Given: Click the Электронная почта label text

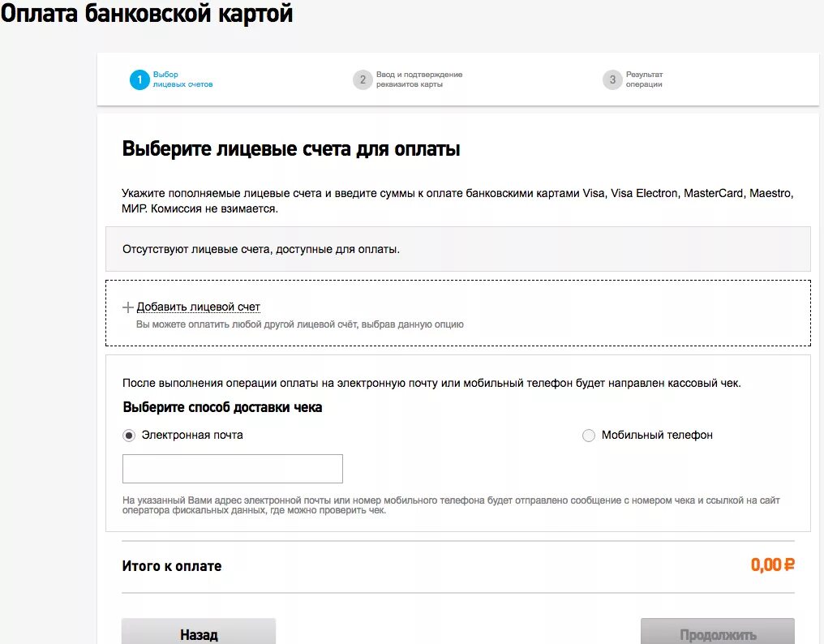Looking at the screenshot, I should point(192,436).
